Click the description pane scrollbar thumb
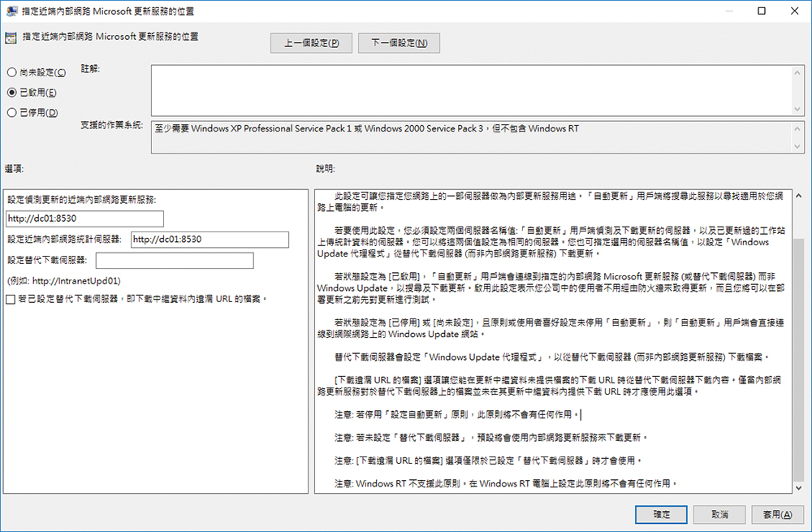Screen dimensions: 812x532 click(x=798, y=360)
